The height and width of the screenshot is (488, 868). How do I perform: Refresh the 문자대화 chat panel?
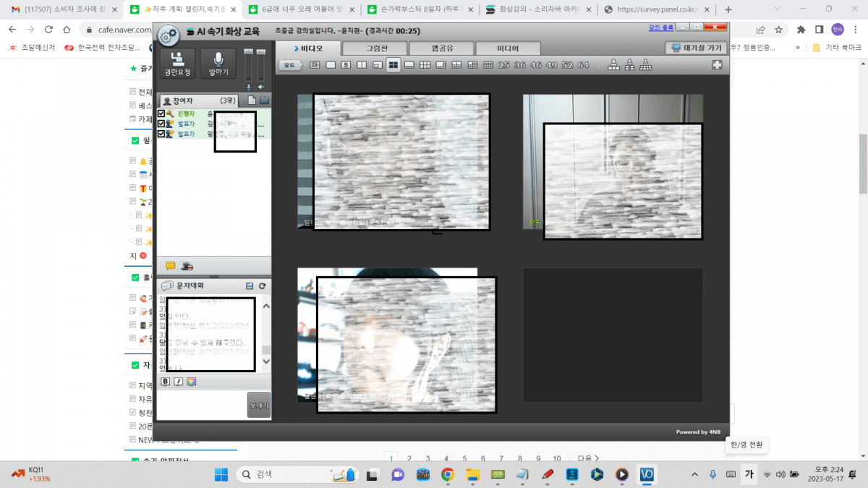[262, 286]
